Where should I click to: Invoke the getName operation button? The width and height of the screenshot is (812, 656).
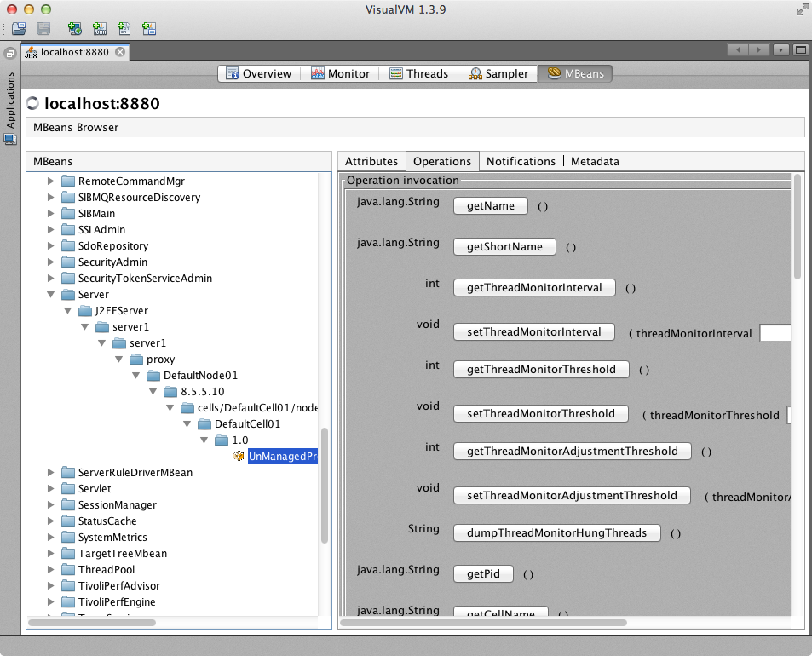click(x=491, y=205)
